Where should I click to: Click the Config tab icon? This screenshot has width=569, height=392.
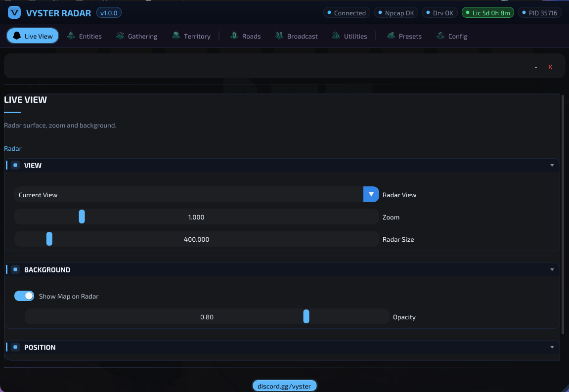click(x=440, y=36)
